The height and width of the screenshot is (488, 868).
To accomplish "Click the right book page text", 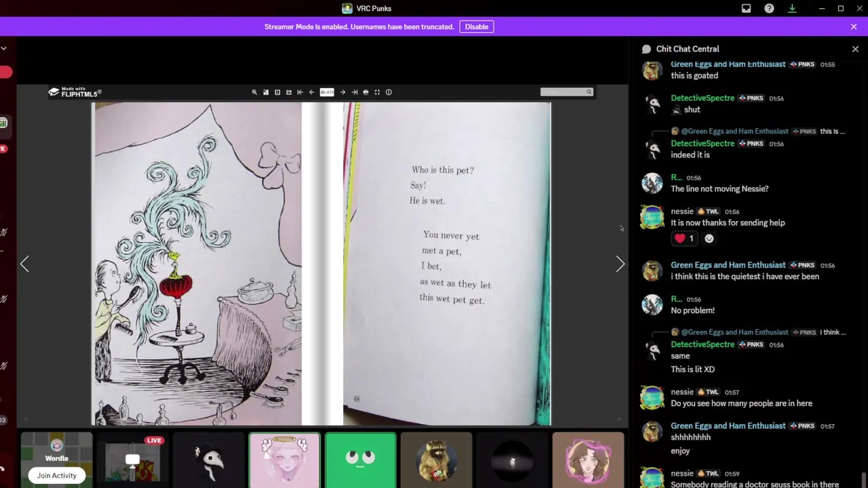I will point(451,235).
